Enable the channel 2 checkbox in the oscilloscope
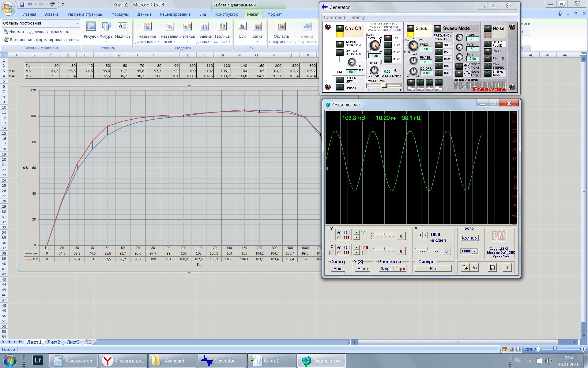 point(331,253)
